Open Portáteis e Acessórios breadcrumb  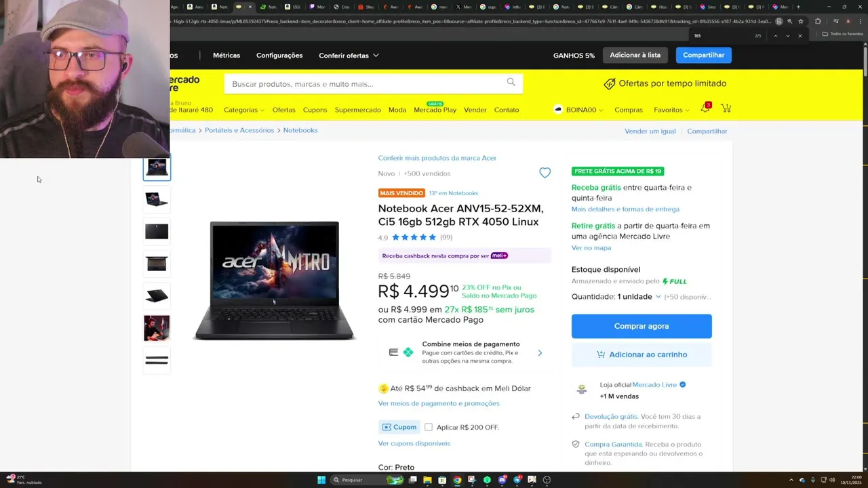click(239, 130)
